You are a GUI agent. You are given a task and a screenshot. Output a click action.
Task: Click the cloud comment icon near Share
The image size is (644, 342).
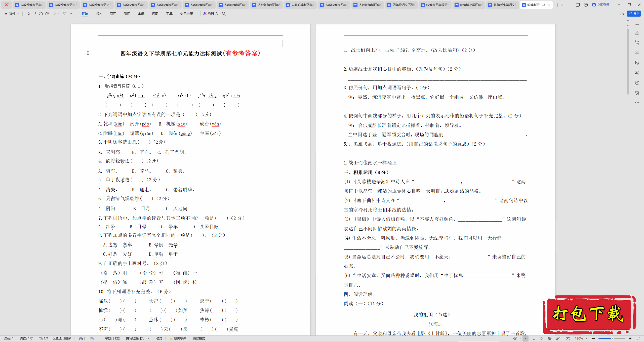tap(622, 14)
